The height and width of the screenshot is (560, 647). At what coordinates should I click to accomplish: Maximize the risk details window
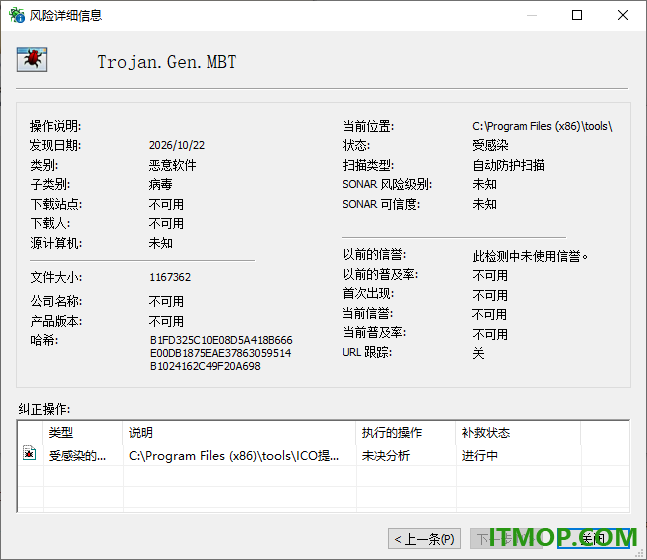[x=576, y=15]
